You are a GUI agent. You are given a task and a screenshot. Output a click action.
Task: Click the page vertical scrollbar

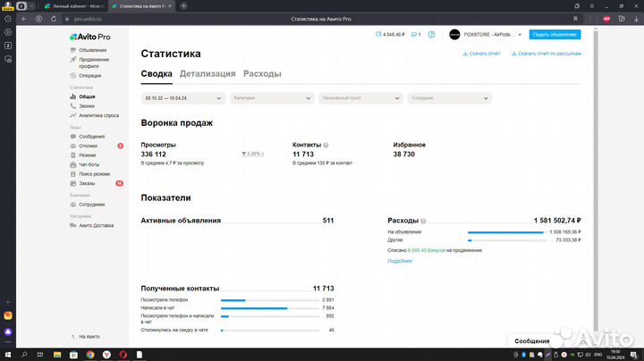pos(596,180)
